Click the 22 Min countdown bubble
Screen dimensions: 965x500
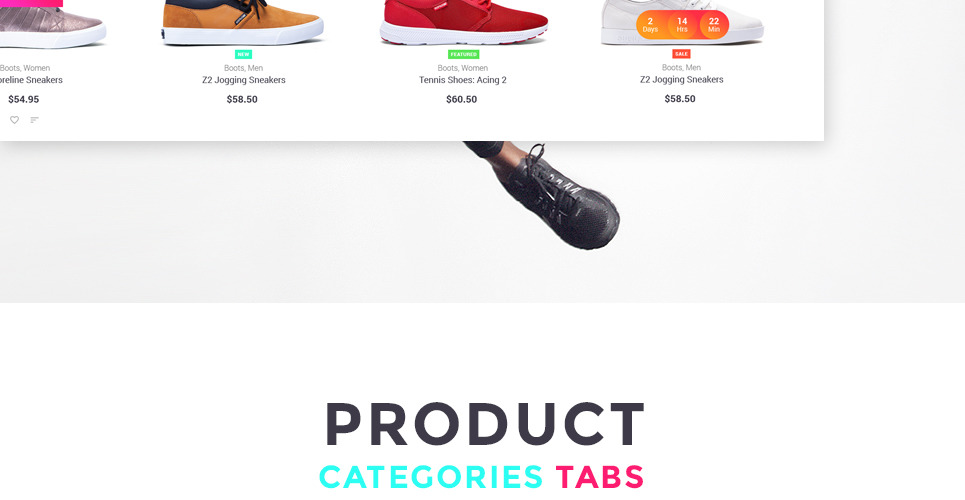tap(714, 25)
